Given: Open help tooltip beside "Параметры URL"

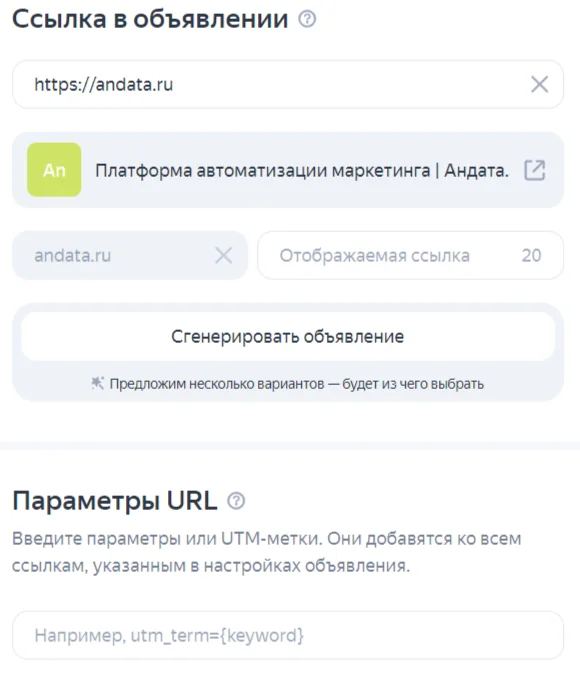Looking at the screenshot, I should point(236,501).
